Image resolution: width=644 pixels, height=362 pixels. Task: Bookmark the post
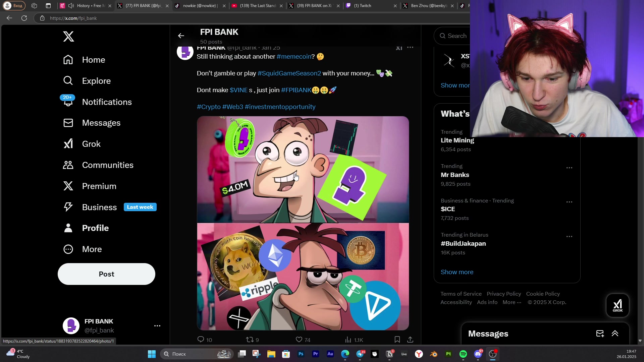click(x=397, y=340)
